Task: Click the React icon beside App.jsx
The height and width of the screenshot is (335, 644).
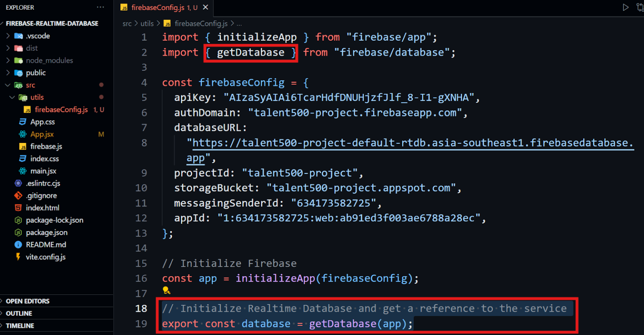Action: pyautogui.click(x=22, y=134)
